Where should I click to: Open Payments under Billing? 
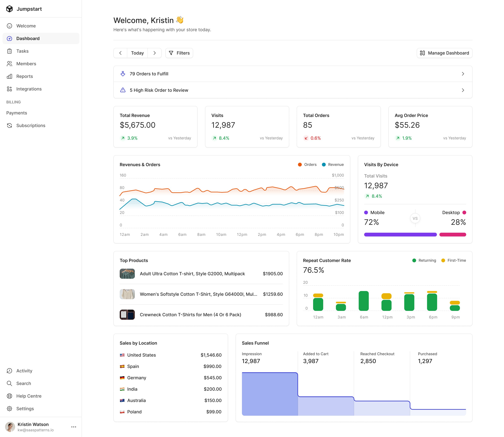click(x=17, y=113)
